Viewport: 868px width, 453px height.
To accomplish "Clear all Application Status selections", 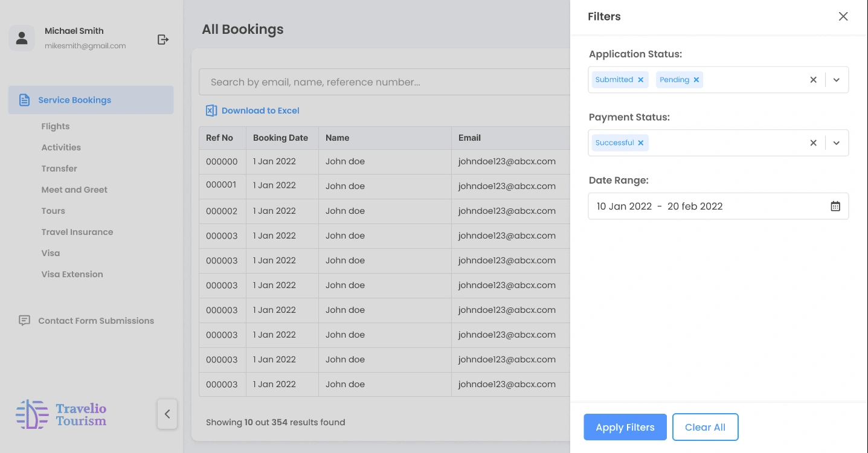I will point(814,80).
